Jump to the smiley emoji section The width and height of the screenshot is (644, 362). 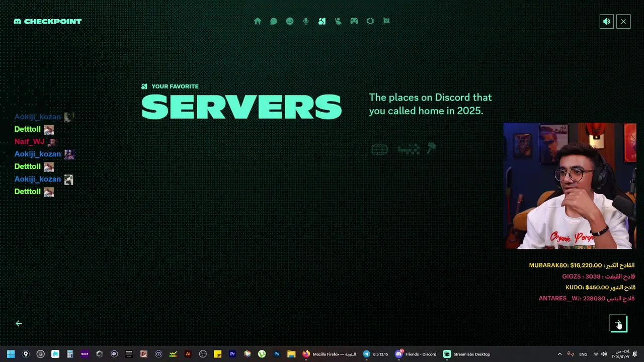290,21
